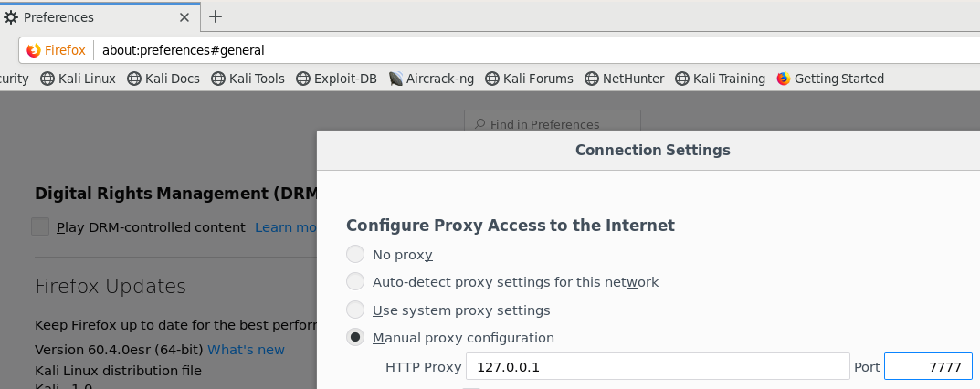This screenshot has height=389, width=980.
Task: Open Kali Training bookmark
Action: click(720, 79)
